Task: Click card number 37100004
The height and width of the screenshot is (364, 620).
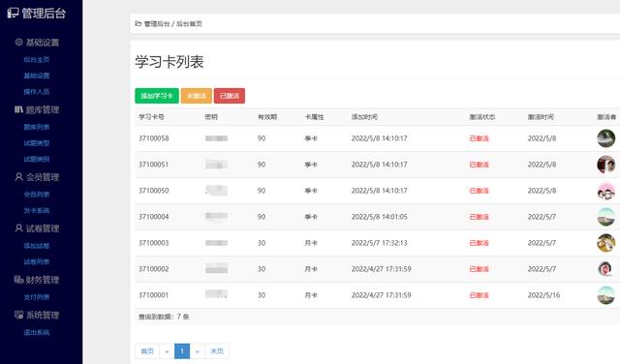Action: tap(153, 217)
